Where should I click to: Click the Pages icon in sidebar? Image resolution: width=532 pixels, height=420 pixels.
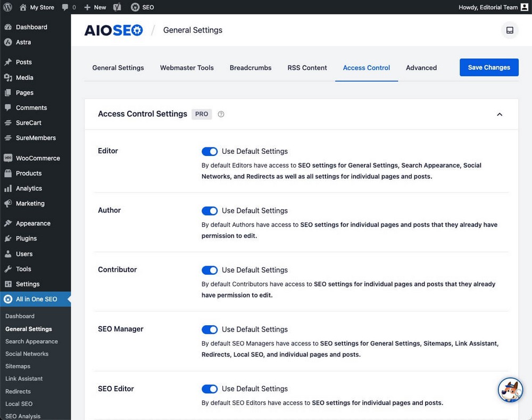8,92
